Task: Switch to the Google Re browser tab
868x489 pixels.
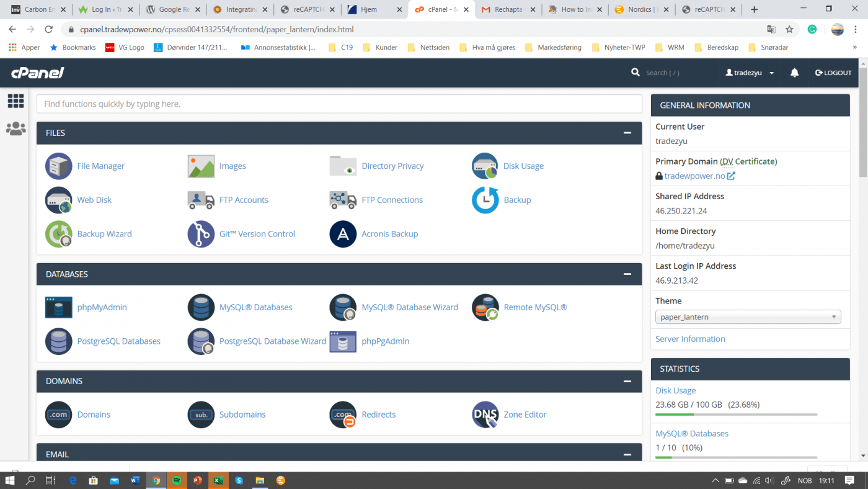Action: pos(172,9)
